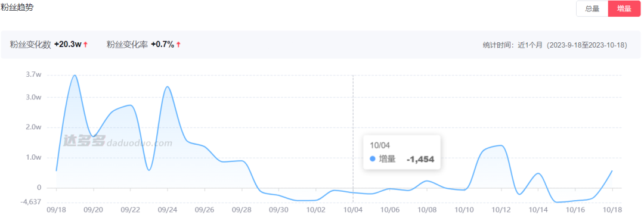Select the 10/18 x-axis date label

click(612, 209)
